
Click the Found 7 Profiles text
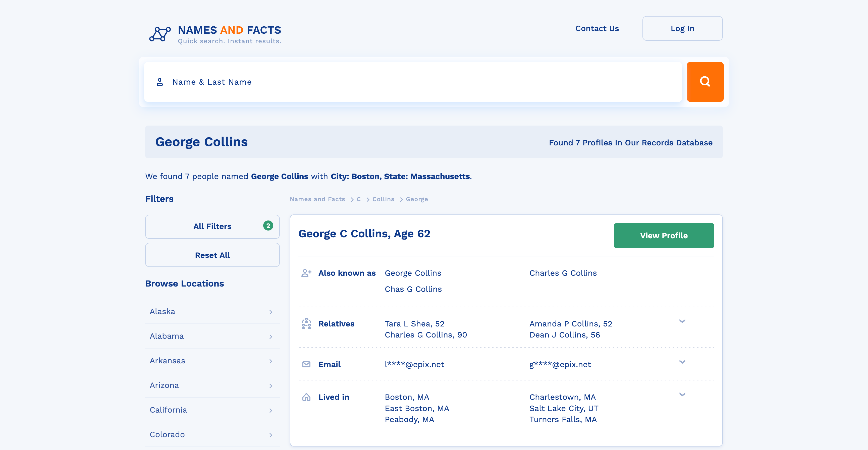tap(630, 143)
